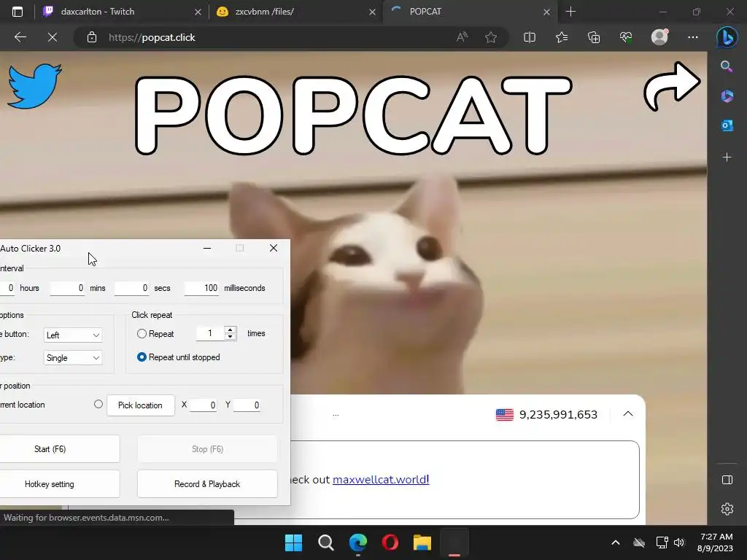Click the X coordinate field
The width and height of the screenshot is (747, 560).
coord(204,405)
